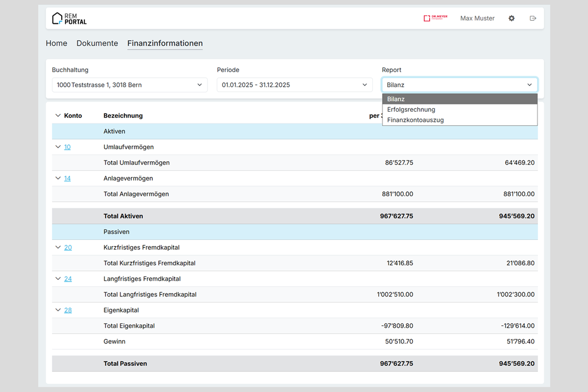Open the Periode dropdown
Image resolution: width=588 pixels, height=392 pixels.
[294, 85]
